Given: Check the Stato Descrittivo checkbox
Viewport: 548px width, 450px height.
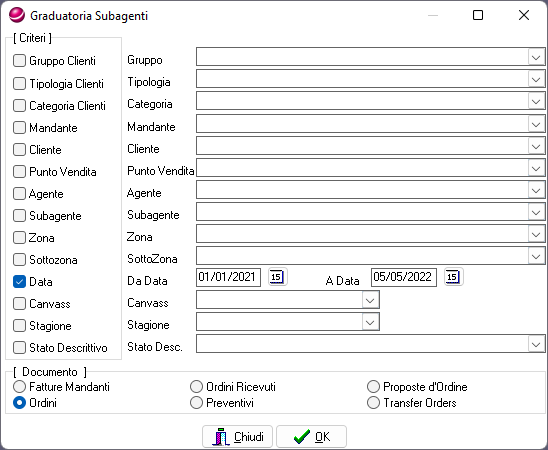Looking at the screenshot, I should (20, 348).
